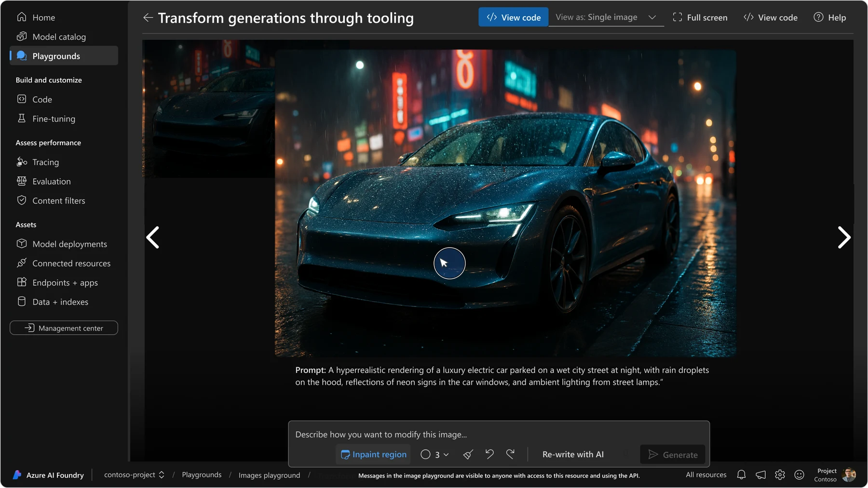Click the View code link next to Help
The image size is (868, 488).
771,17
